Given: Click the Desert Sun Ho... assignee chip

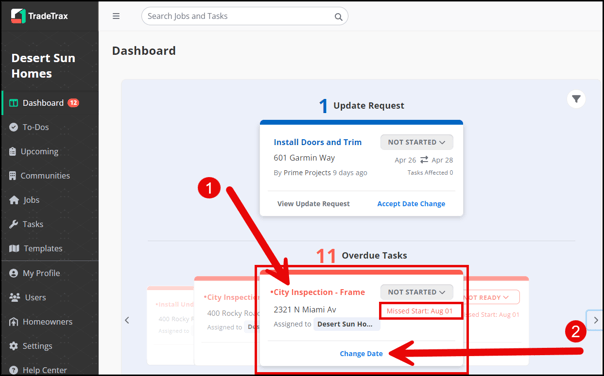Looking at the screenshot, I should pos(346,324).
